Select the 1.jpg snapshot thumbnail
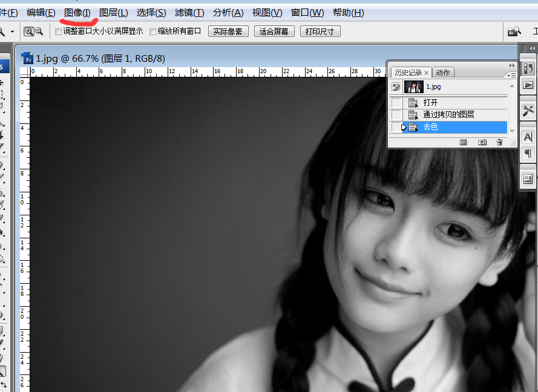This screenshot has height=392, width=538. (x=414, y=87)
